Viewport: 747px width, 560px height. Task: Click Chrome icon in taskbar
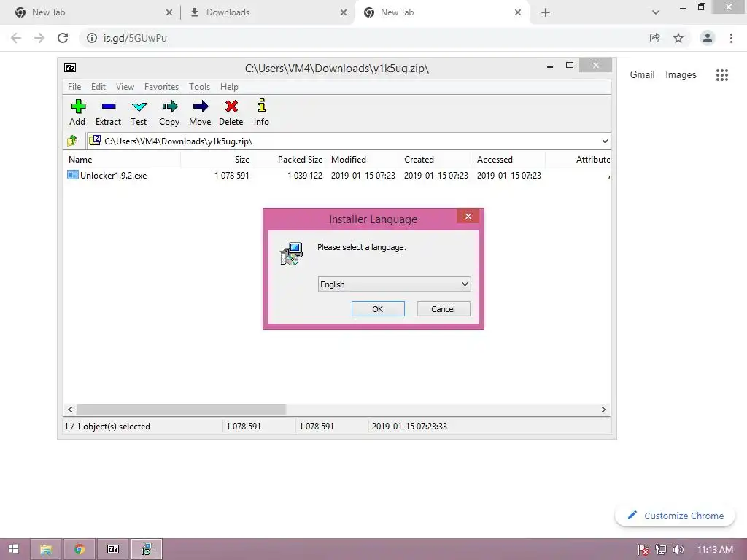click(x=79, y=549)
